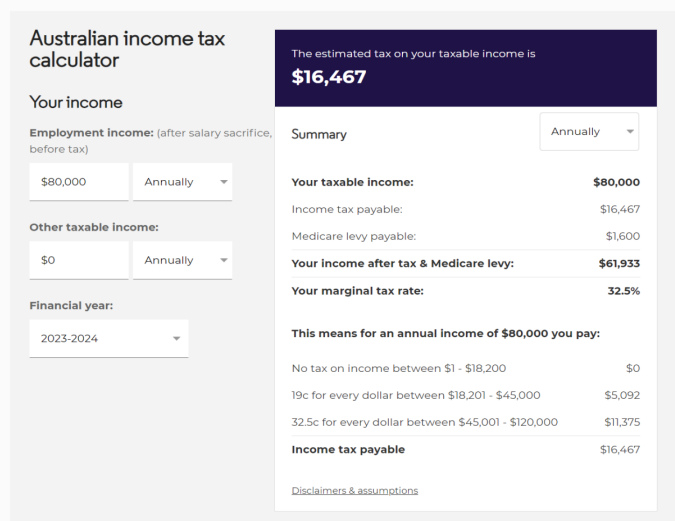Click the Employment income dropdown arrow
Image resolution: width=675 pixels, height=521 pixels.
click(x=224, y=182)
